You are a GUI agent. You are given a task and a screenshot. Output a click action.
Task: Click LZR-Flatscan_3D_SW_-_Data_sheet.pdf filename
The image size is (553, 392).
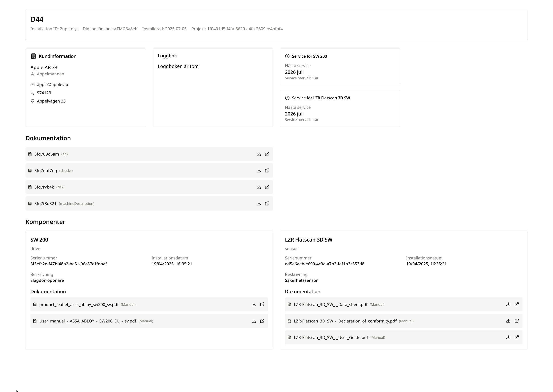tap(330, 304)
